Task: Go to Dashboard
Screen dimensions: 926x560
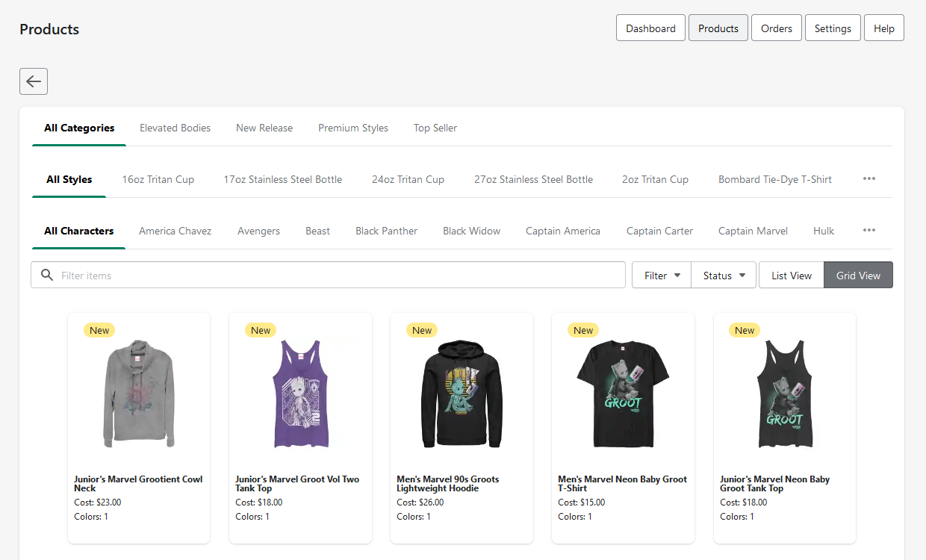Action: click(650, 28)
